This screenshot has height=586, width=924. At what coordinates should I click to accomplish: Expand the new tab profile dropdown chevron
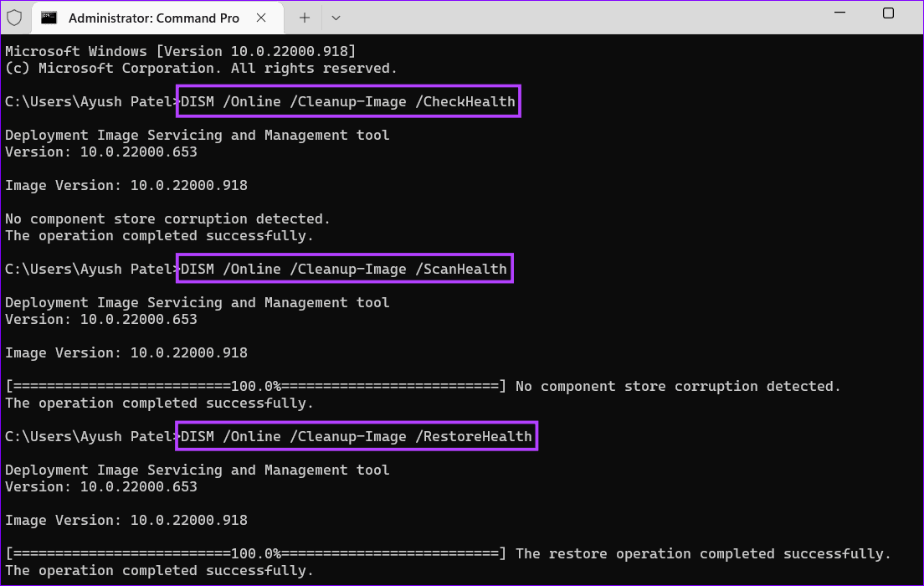pyautogui.click(x=336, y=18)
